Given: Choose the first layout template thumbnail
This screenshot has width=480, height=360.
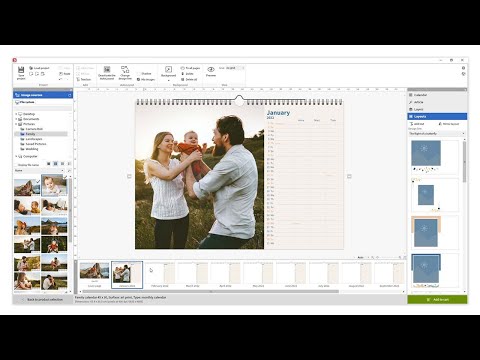Looking at the screenshot, I should point(434,157).
